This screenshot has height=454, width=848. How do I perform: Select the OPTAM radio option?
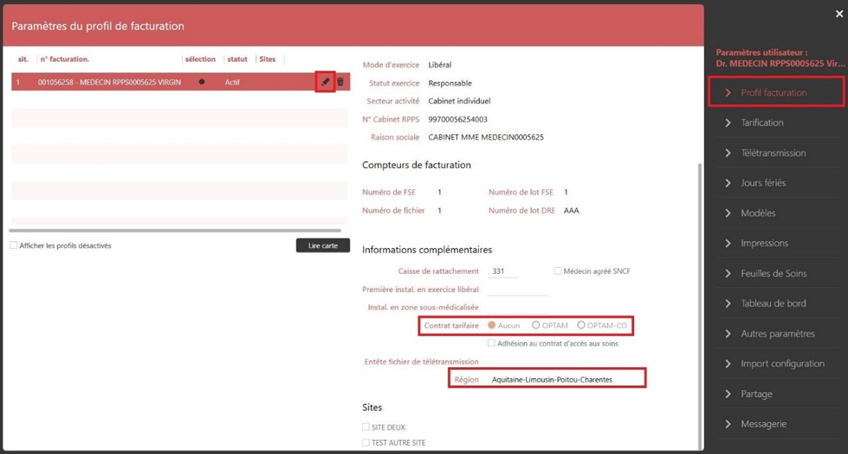536,325
